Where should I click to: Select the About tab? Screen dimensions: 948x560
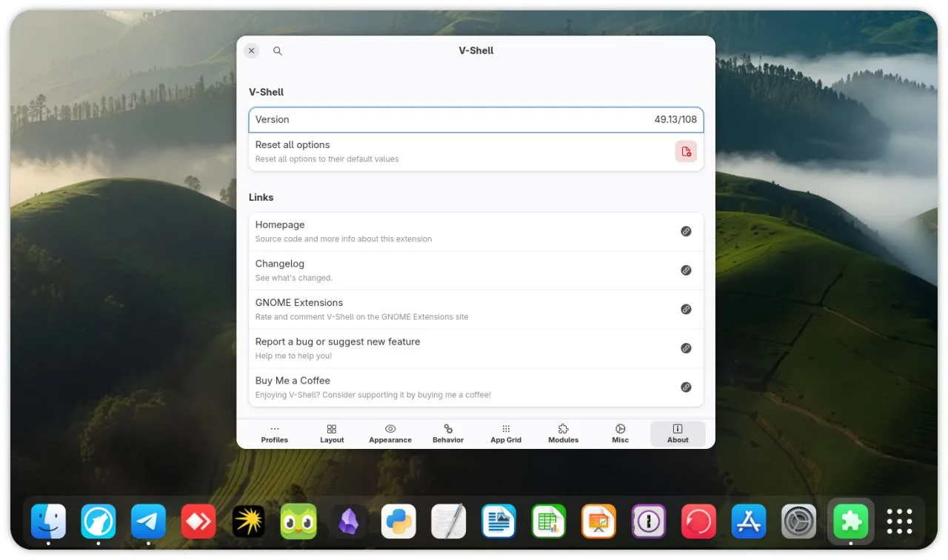tap(678, 434)
